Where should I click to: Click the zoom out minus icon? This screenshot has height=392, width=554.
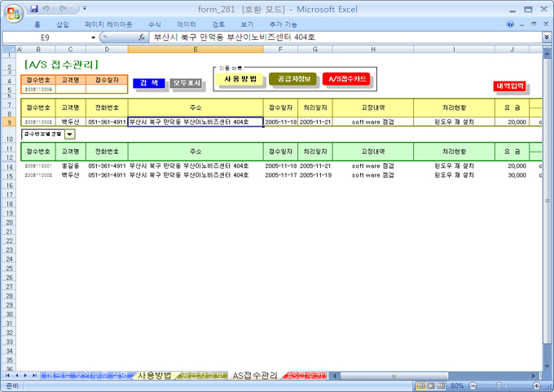point(474,385)
